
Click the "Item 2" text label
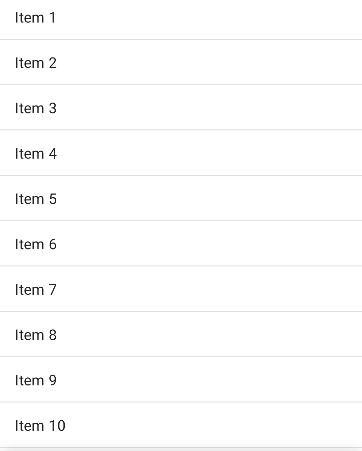(x=36, y=63)
